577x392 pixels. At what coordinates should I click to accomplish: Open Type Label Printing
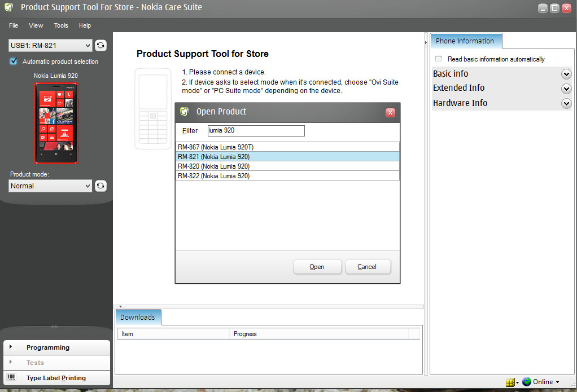(56, 378)
